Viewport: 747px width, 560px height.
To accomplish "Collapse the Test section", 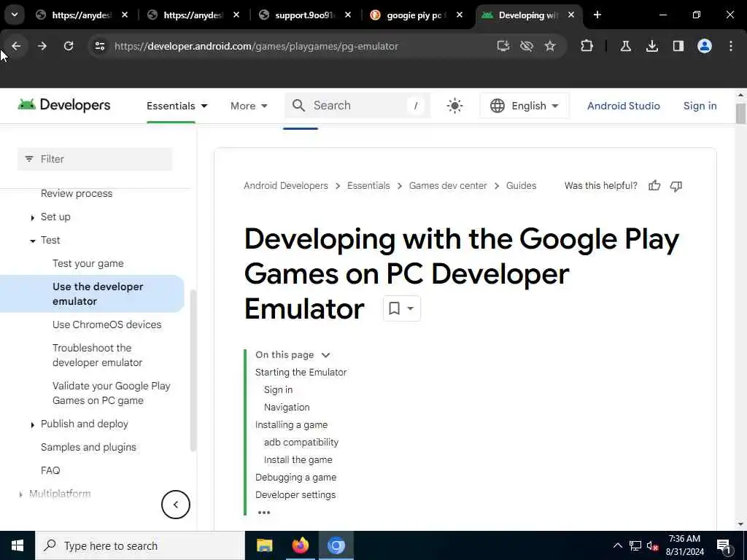I will click(32, 241).
